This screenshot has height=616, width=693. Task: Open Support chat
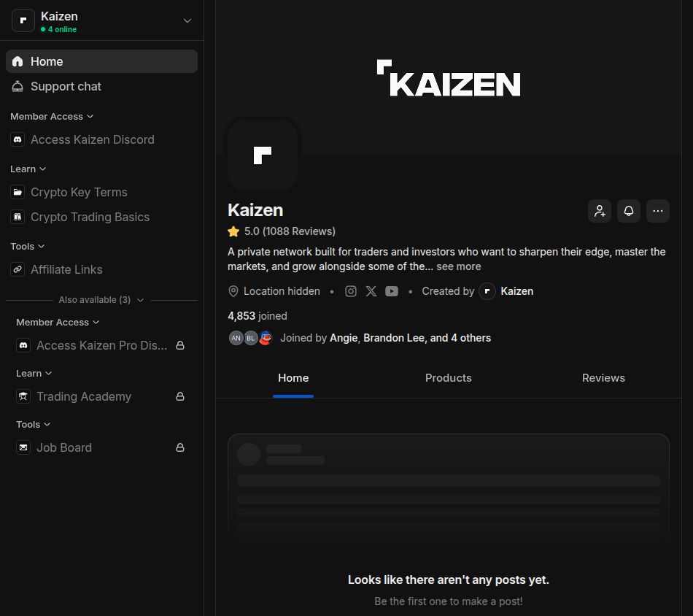point(101,86)
